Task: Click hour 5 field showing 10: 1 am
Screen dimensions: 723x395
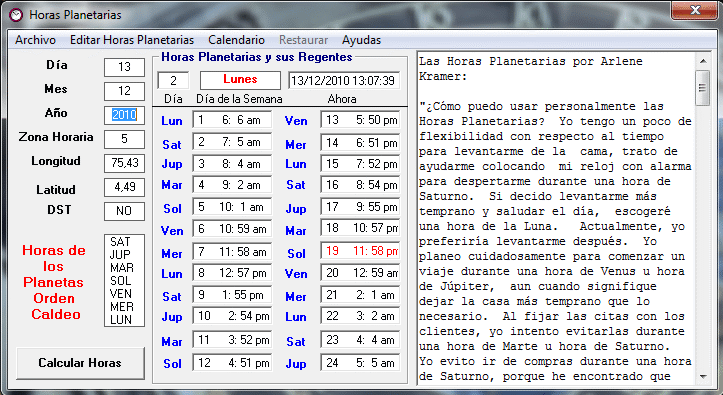Action: [x=232, y=207]
